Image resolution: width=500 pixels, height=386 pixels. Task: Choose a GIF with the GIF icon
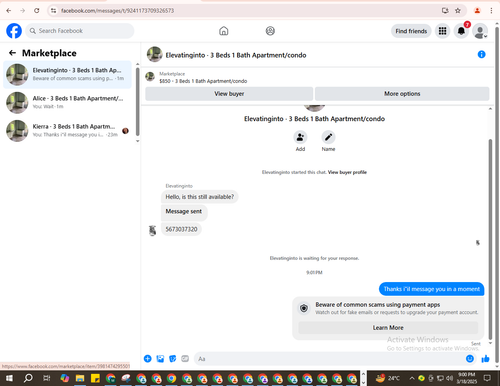pyautogui.click(x=185, y=359)
